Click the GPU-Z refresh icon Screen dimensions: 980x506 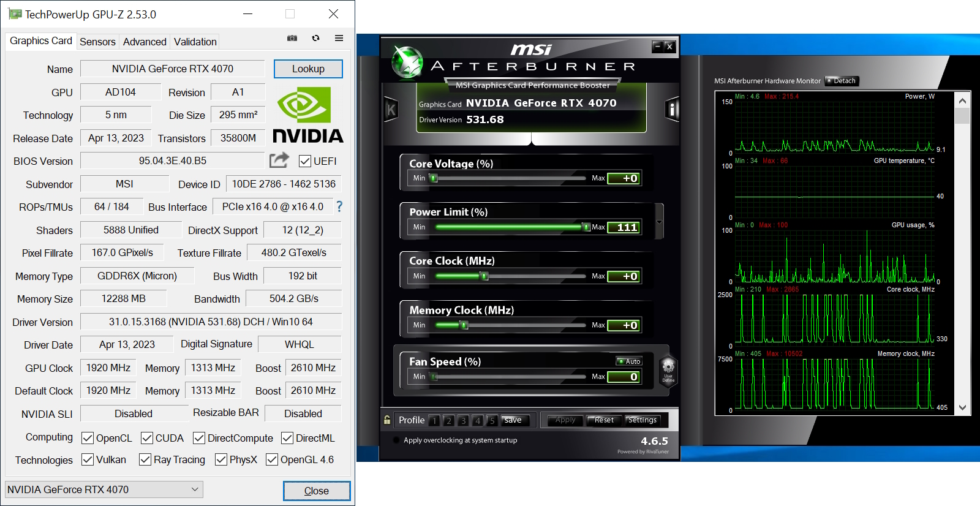point(315,38)
